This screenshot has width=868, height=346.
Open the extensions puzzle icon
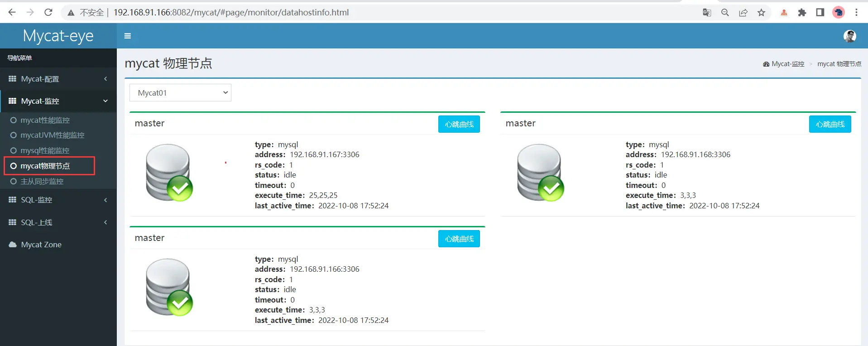click(802, 12)
